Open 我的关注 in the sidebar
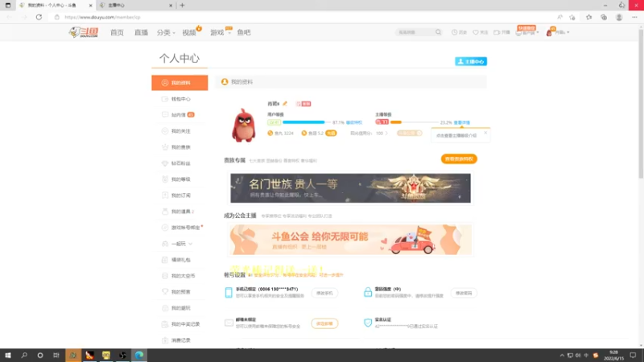Viewport: 644px width, 362px height. pyautogui.click(x=180, y=131)
